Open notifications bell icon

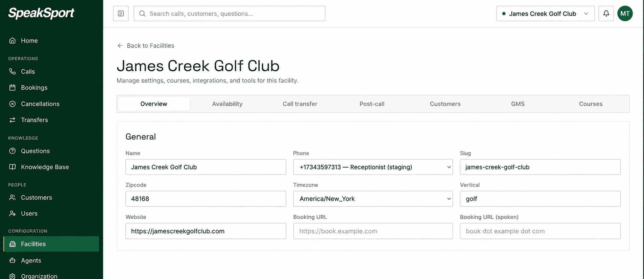[606, 14]
